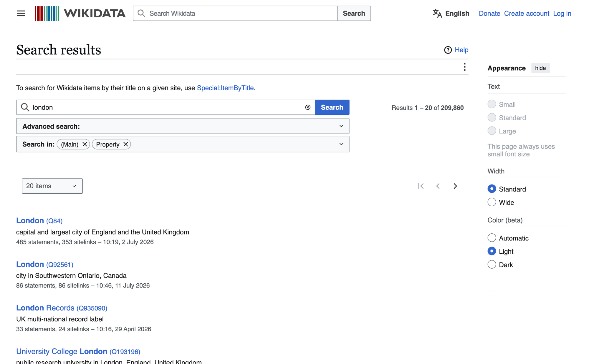Screen dimensions: 589x364
Task: Click the header Search button
Action: click(354, 14)
